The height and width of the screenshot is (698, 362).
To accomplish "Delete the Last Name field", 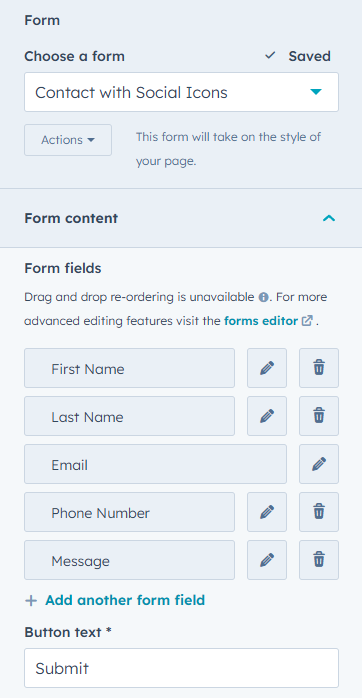I will 319,416.
